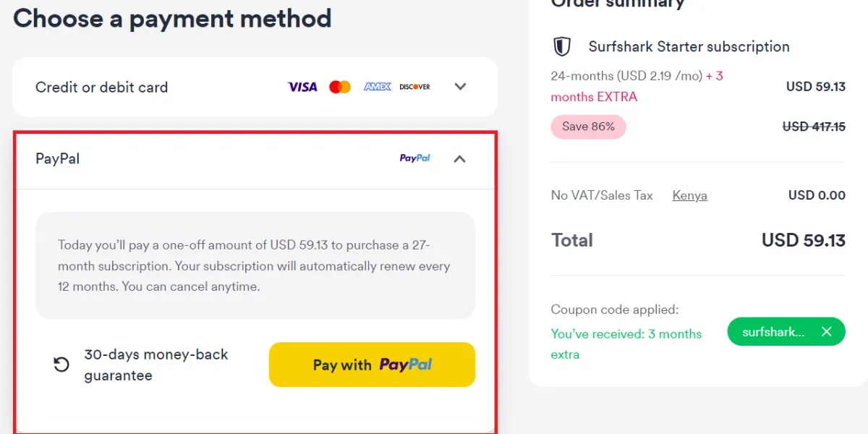Click the green surfshark coupon tag
The width and height of the screenshot is (868, 434).
(786, 332)
